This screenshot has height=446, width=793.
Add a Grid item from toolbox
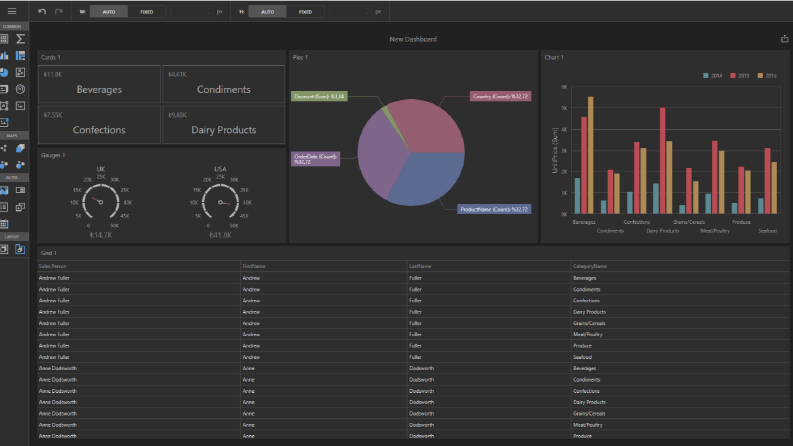(x=4, y=39)
